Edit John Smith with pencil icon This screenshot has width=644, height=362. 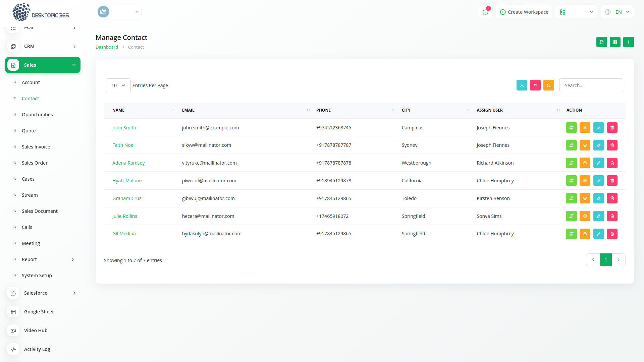[x=599, y=128]
